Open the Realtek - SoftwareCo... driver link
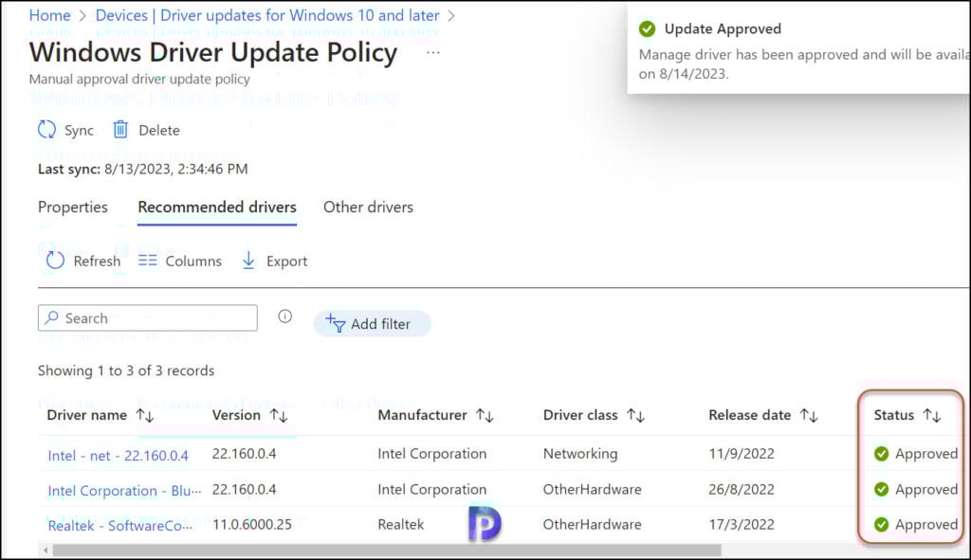The height and width of the screenshot is (560, 971). tap(120, 525)
